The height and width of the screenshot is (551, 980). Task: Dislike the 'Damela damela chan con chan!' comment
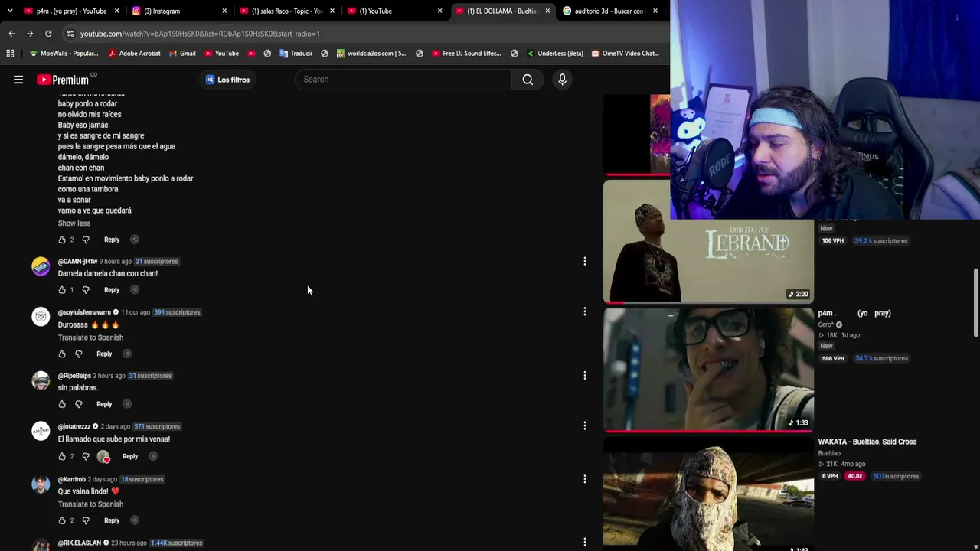coord(86,290)
